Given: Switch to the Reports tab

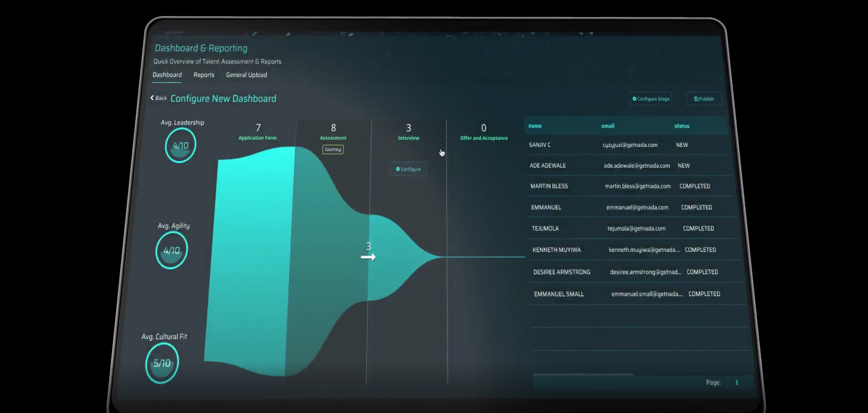Looking at the screenshot, I should click(x=203, y=75).
